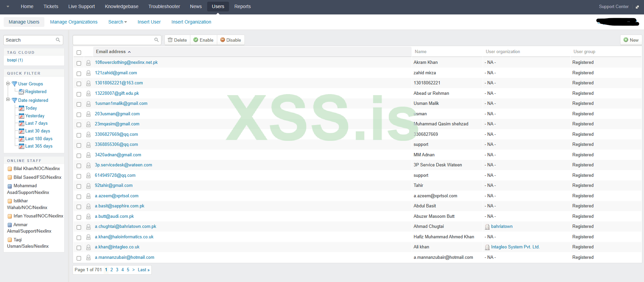Sort by the Name column header
The image size is (644, 282).
[420, 51]
